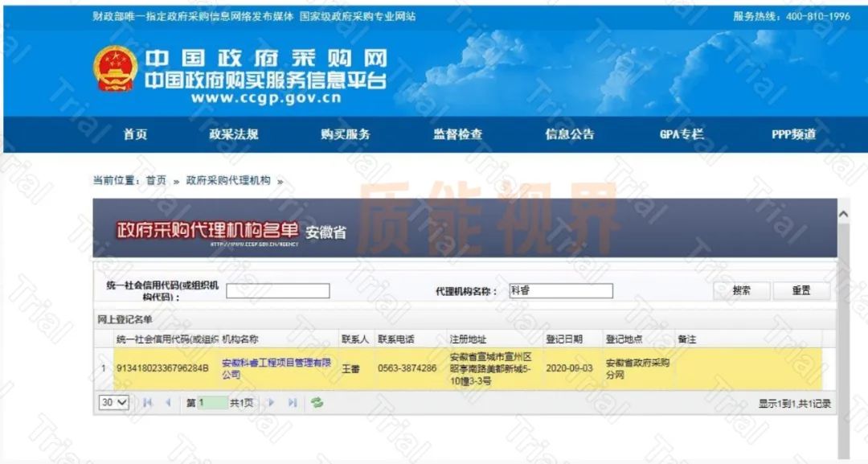Sort by 备注 column header
Image resolution: width=868 pixels, height=464 pixels.
[x=748, y=339]
